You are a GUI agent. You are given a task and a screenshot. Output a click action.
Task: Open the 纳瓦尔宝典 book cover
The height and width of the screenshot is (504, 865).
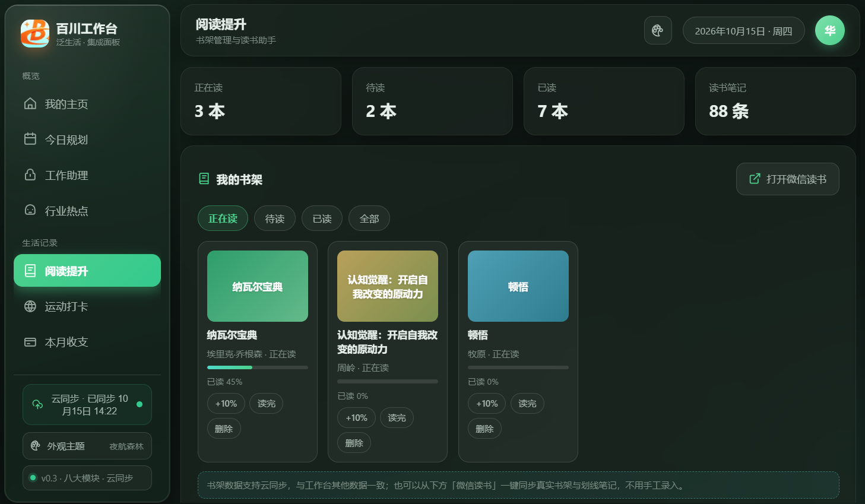pyautogui.click(x=258, y=286)
